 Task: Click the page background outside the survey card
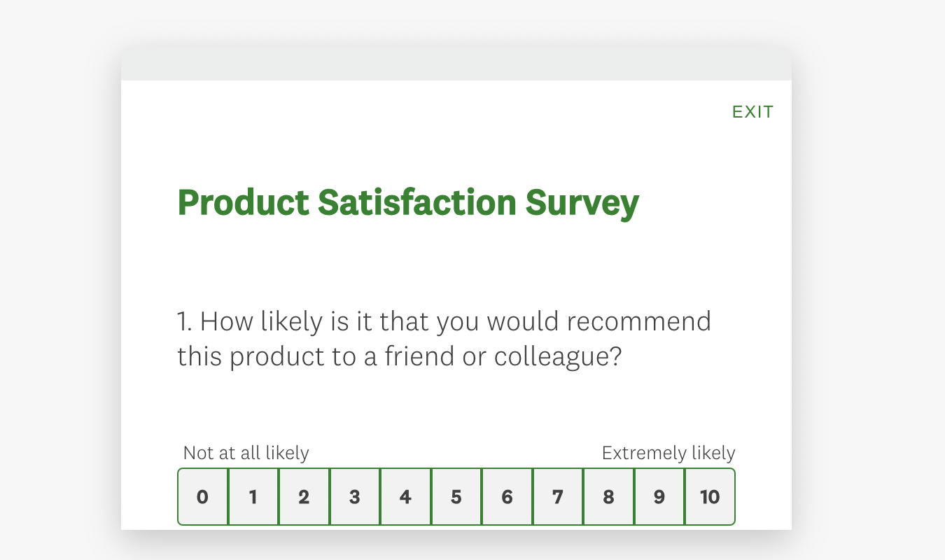[56, 280]
